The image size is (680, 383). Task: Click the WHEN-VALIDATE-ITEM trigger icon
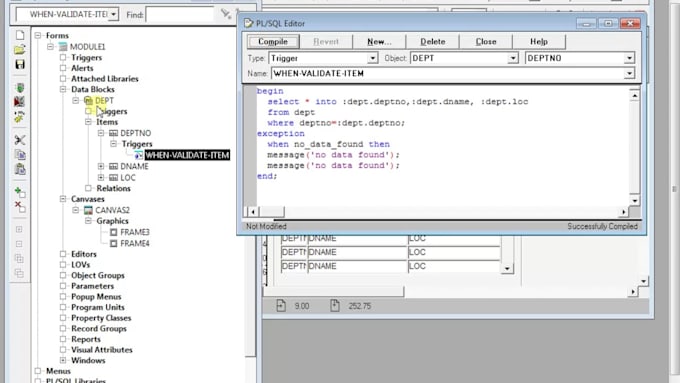click(x=139, y=155)
